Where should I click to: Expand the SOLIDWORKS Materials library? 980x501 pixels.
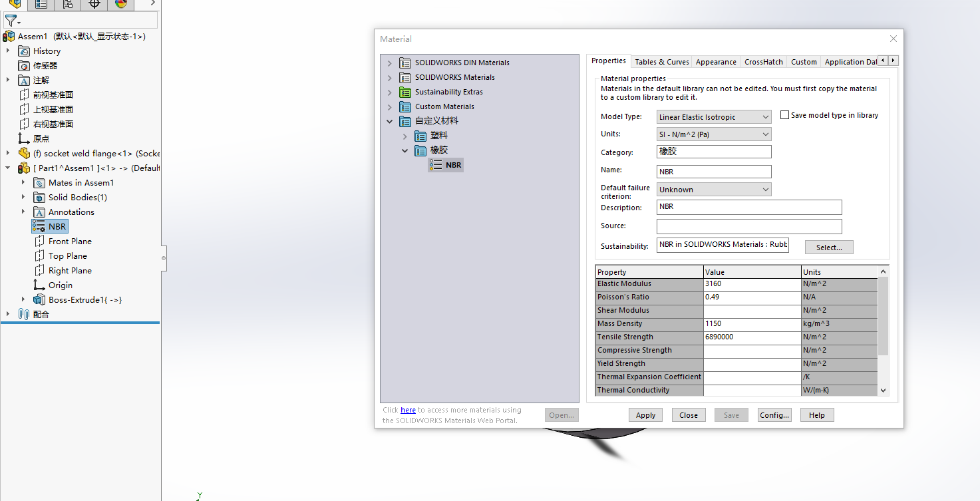coord(390,77)
